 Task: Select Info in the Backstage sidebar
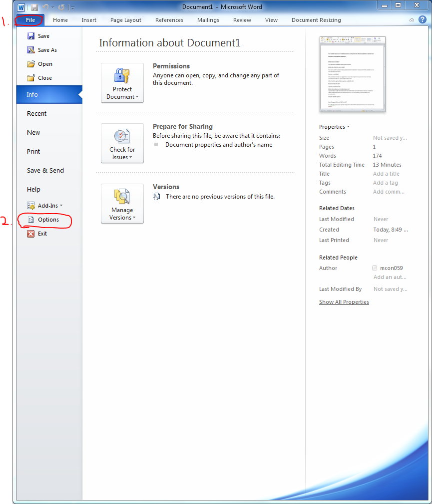(49, 94)
